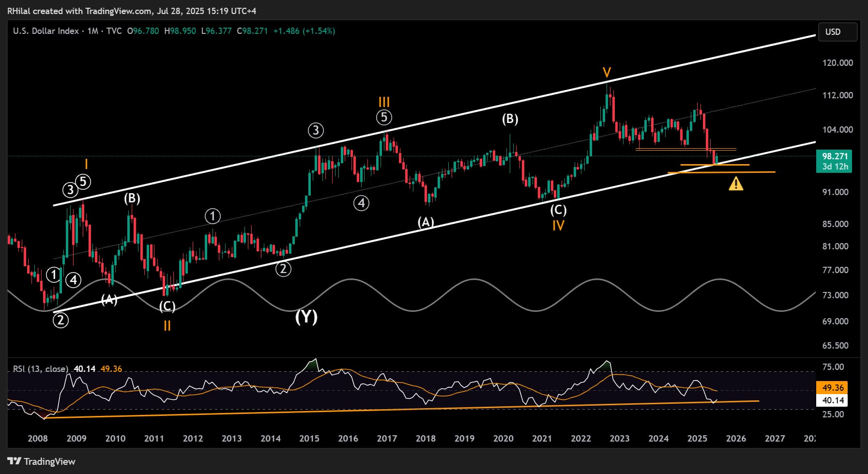Click the 75.00 level on RSI axis
The height and width of the screenshot is (474, 868).
pyautogui.click(x=833, y=367)
